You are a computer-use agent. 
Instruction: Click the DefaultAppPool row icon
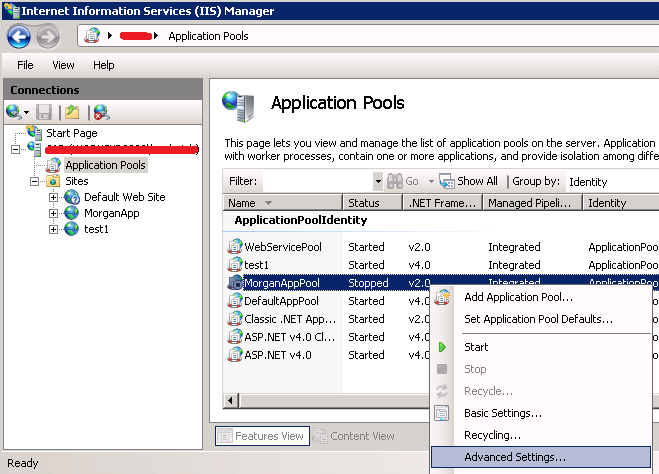click(x=235, y=301)
